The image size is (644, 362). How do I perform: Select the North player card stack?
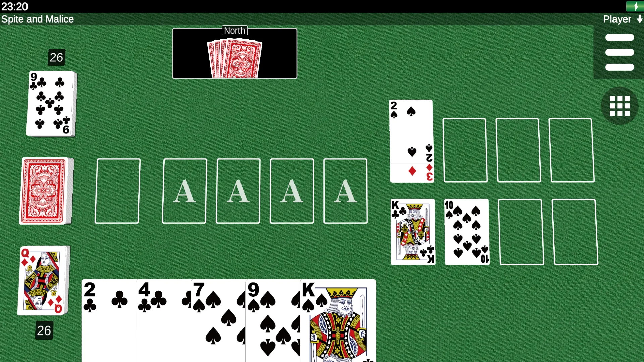click(234, 53)
